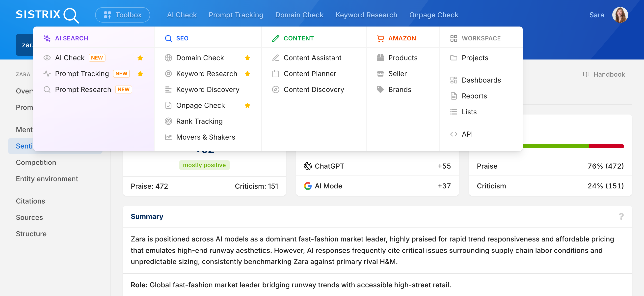
Task: Click the AI Check eye icon
Action: click(47, 58)
